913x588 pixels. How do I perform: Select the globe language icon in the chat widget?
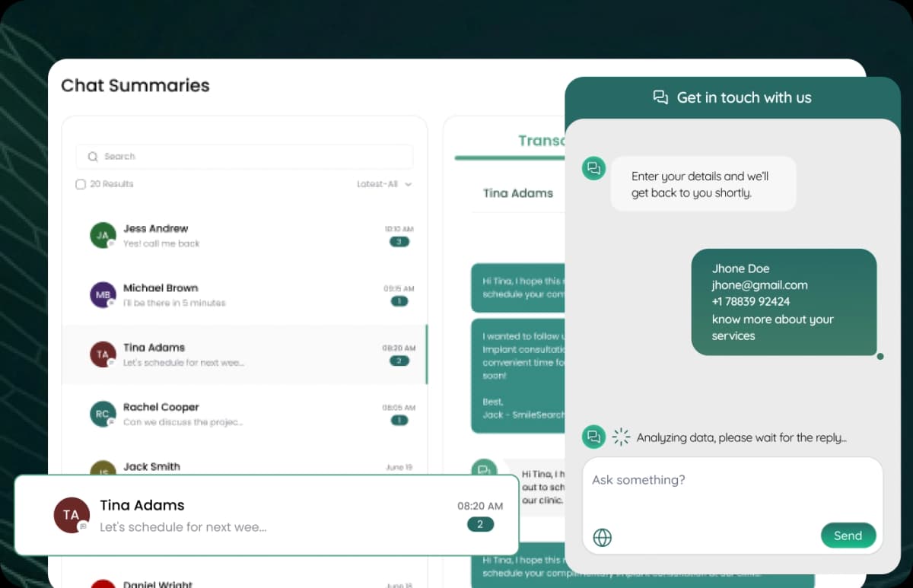[x=603, y=537]
